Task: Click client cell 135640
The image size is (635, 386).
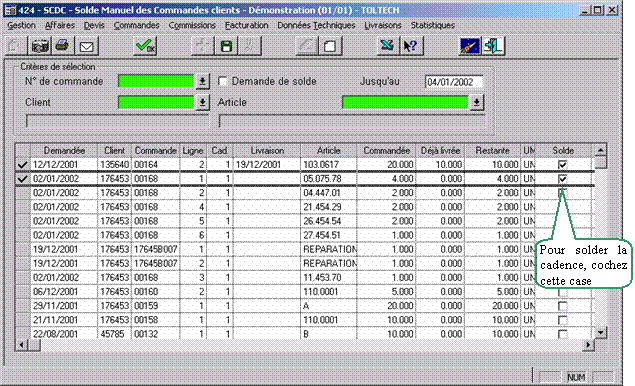Action: [114, 165]
